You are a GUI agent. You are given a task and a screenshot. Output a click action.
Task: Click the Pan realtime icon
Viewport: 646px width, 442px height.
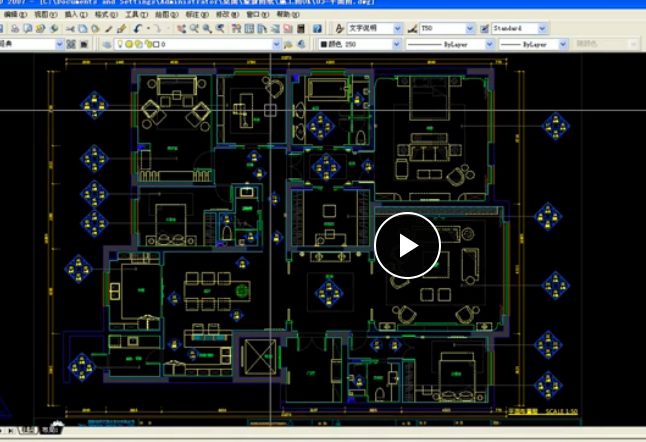181,29
